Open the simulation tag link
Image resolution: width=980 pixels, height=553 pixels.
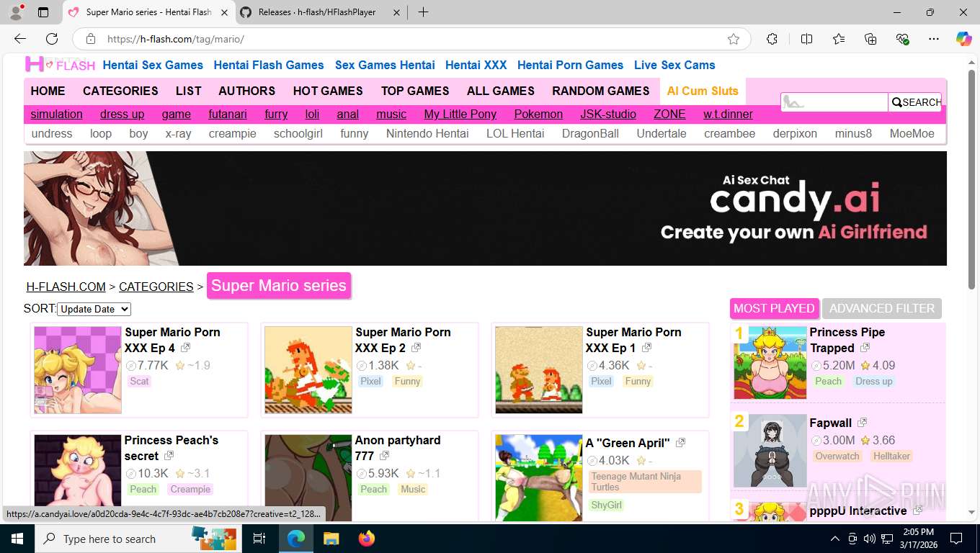56,114
